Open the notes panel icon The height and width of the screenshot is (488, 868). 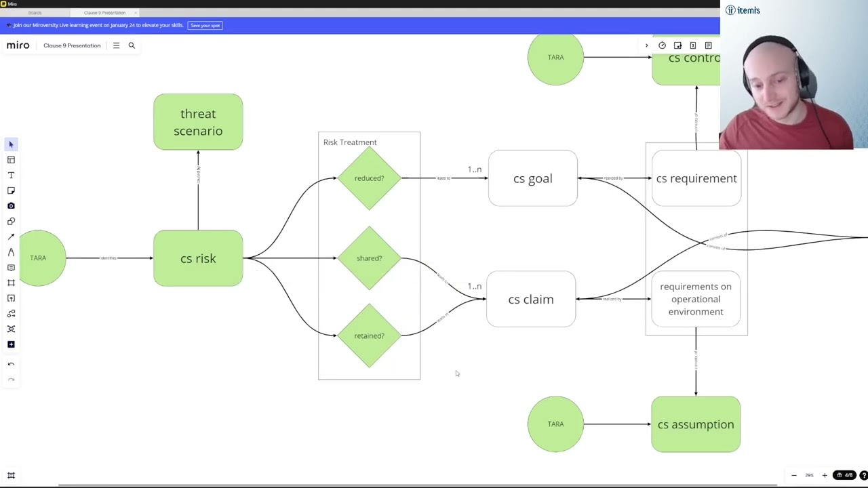(708, 45)
